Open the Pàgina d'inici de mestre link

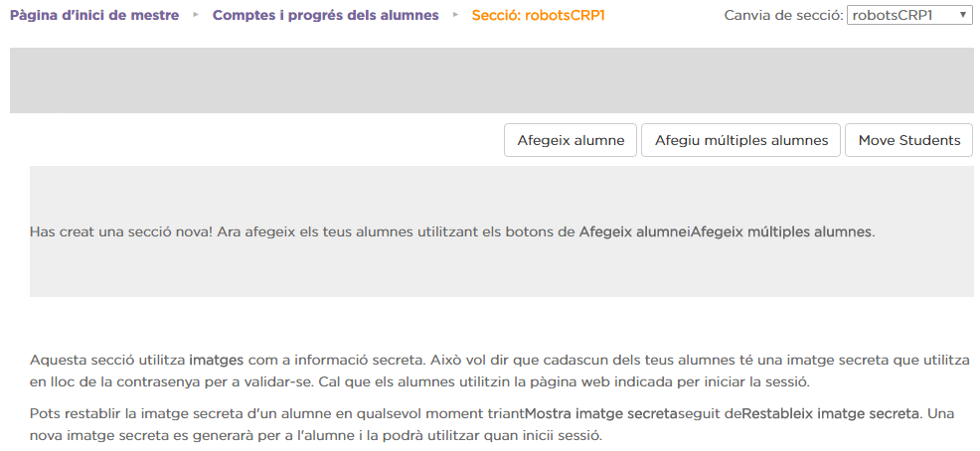[94, 15]
